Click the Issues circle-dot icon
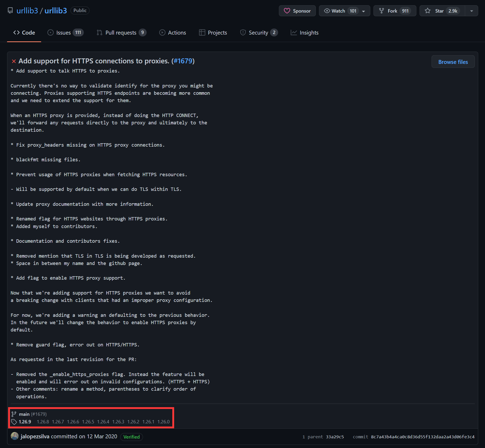The height and width of the screenshot is (448, 485). (x=50, y=32)
